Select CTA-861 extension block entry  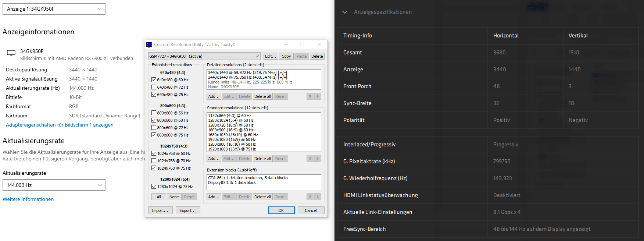pos(248,178)
